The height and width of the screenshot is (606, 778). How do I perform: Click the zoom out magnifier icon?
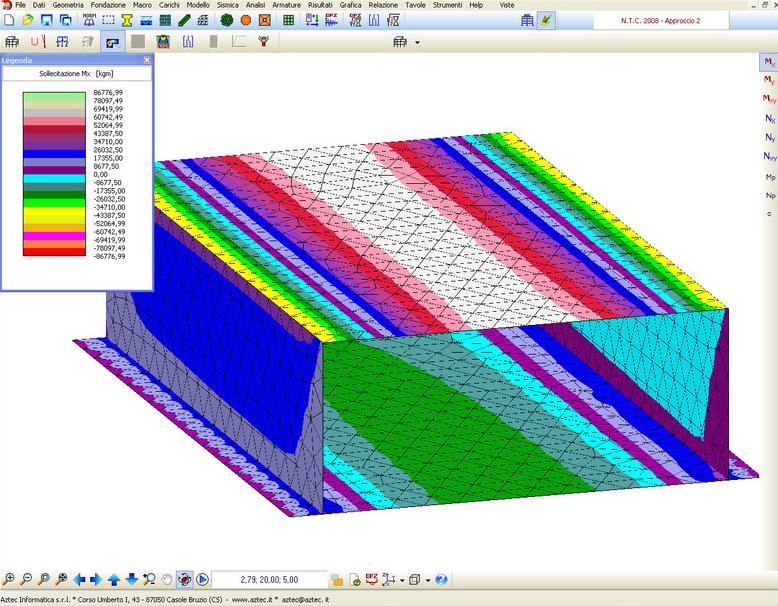[26, 579]
